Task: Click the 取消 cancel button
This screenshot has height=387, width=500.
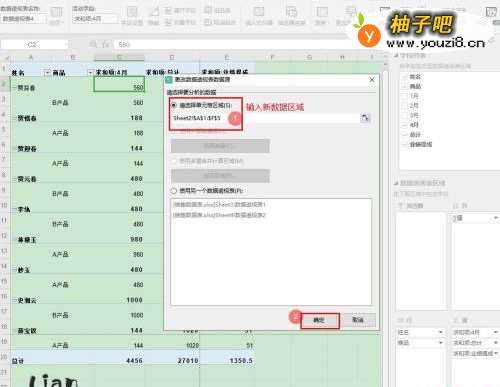Action: click(x=358, y=320)
